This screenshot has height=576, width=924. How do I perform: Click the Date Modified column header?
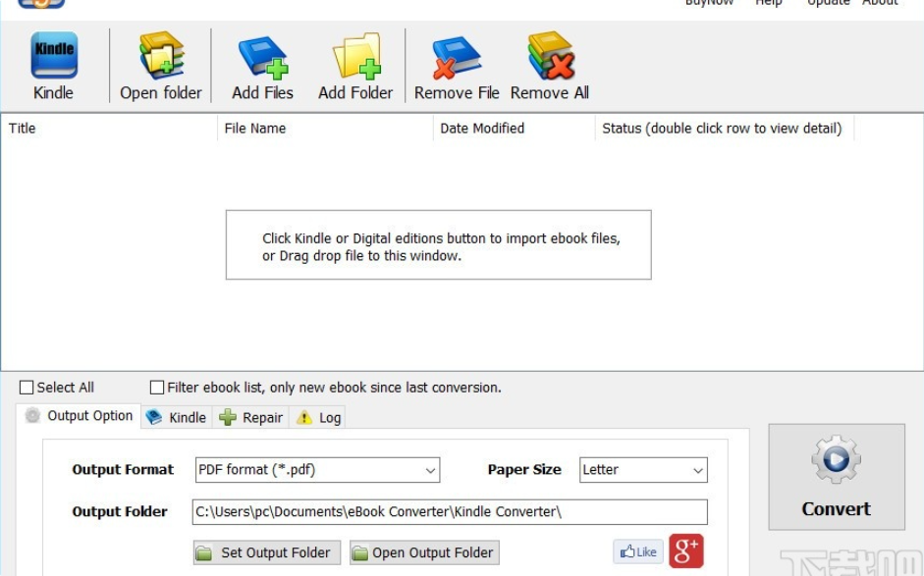pos(515,129)
